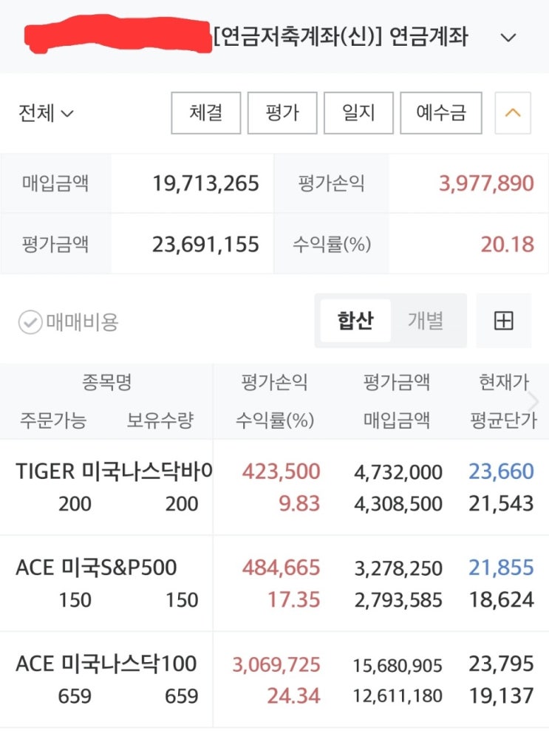Open the 체결 tab
This screenshot has width=549, height=756.
click(x=205, y=113)
